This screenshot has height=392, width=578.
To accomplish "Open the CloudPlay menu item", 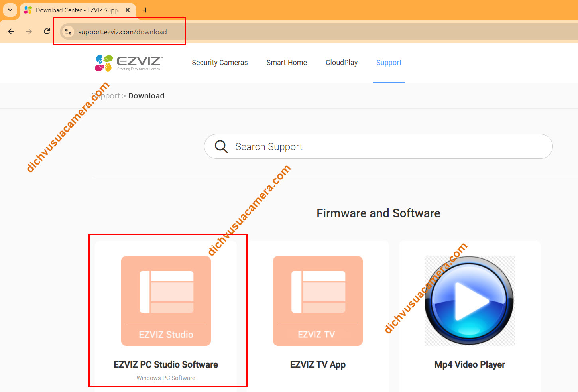I will tap(342, 63).
